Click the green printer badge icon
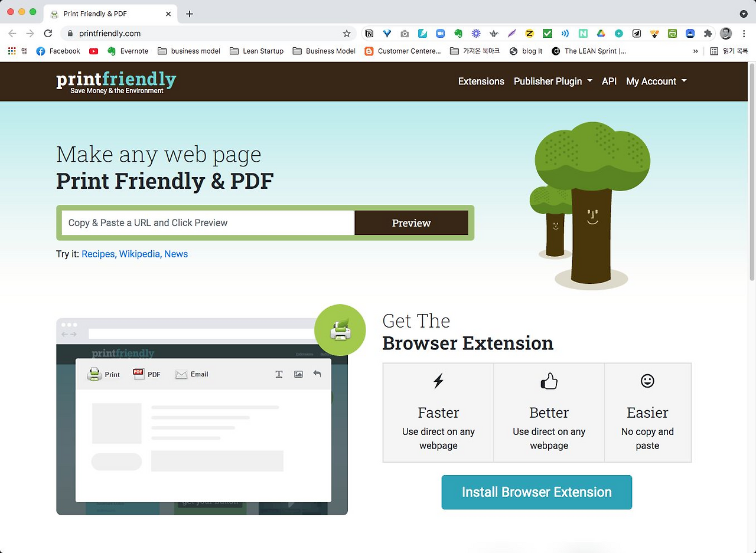Screen dimensions: 756x553 click(340, 330)
